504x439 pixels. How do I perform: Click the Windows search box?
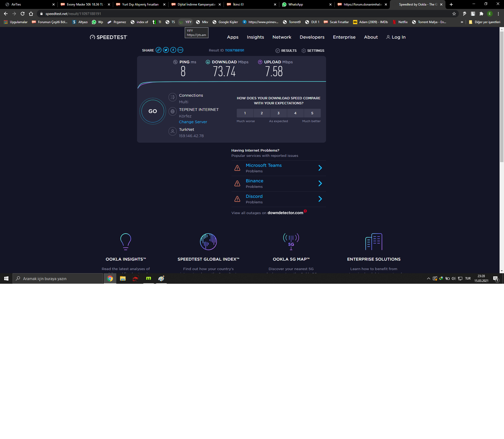click(58, 278)
